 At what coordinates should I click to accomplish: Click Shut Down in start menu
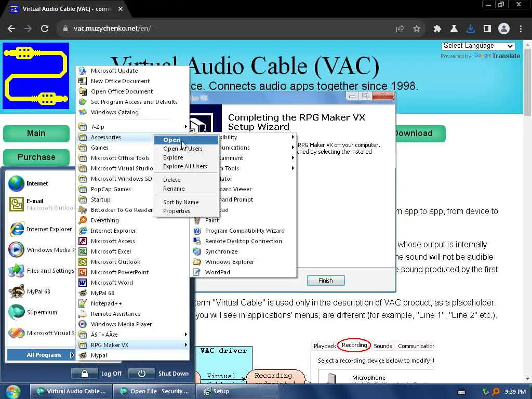click(x=159, y=374)
